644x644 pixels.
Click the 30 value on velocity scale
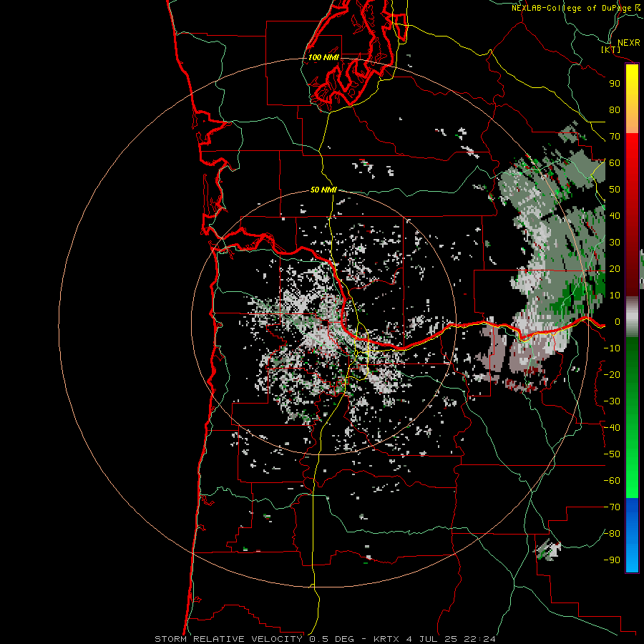point(615,243)
